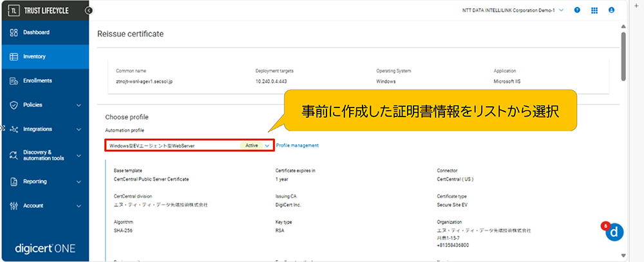Screen dimensions: 644x262
Task: Expand the Policies menu chevron
Action: coord(79,105)
